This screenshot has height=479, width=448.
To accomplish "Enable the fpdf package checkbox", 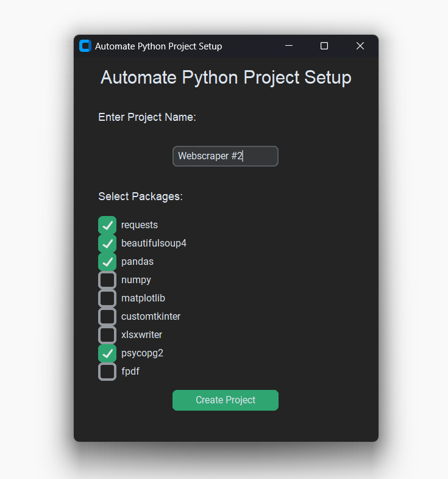I will pos(107,372).
